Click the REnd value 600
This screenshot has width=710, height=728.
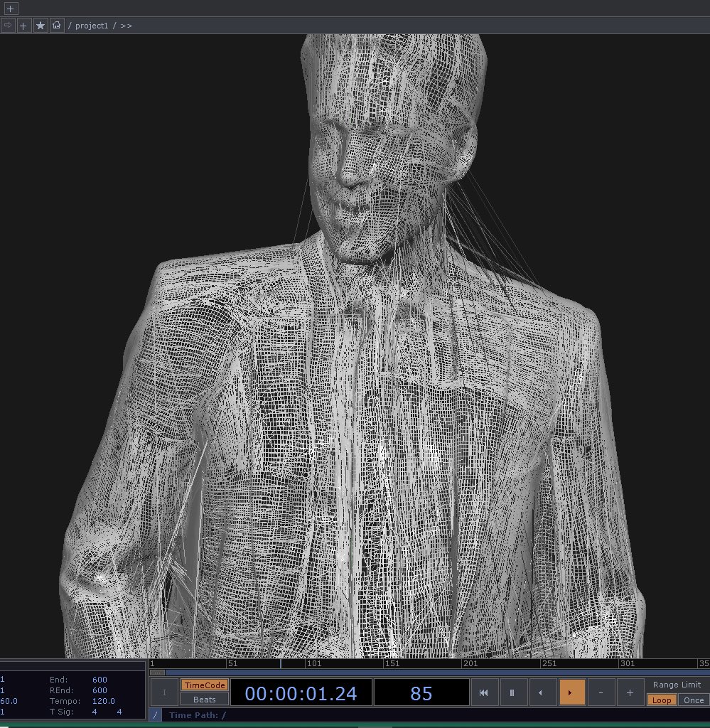tap(99, 690)
